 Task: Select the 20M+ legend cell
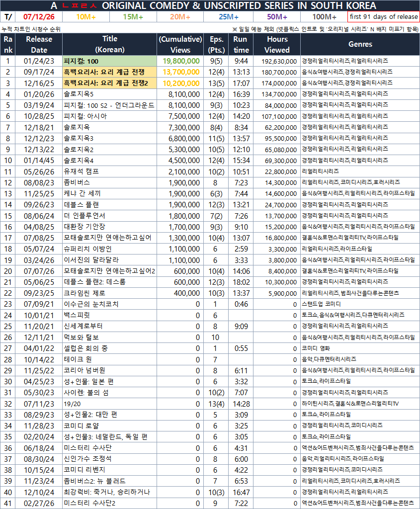[x=180, y=16]
